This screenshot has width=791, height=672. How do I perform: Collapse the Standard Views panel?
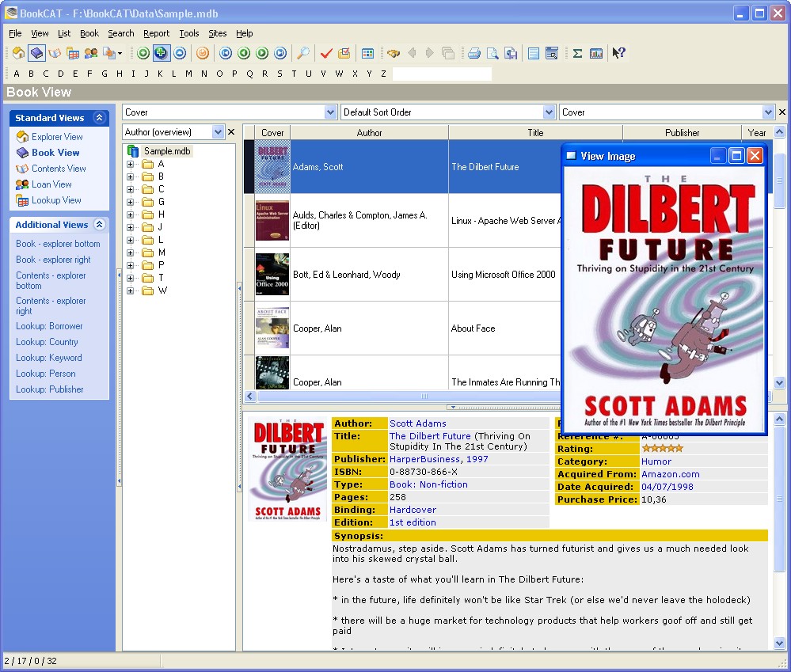click(100, 118)
